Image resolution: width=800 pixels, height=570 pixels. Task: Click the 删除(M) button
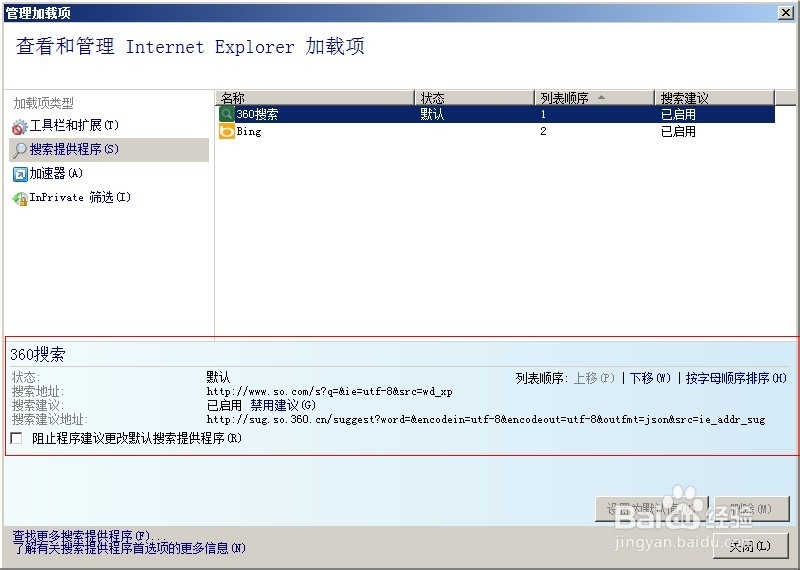coord(751,509)
